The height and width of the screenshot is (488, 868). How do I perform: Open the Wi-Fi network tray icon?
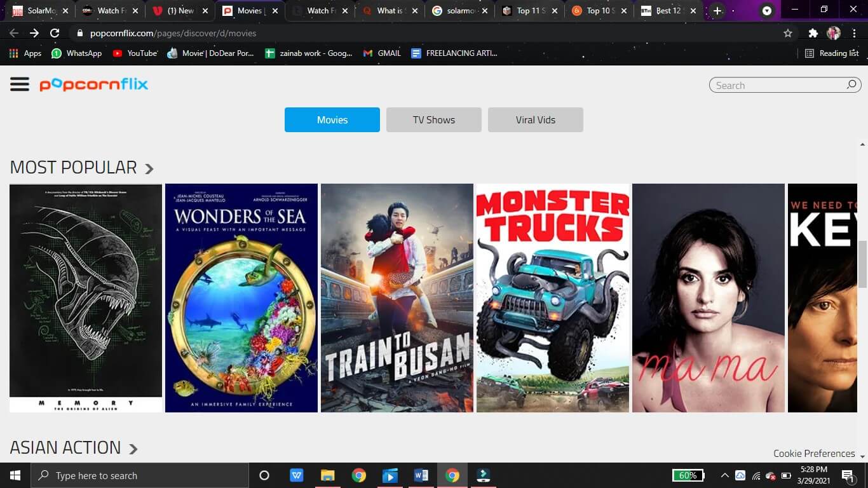pyautogui.click(x=756, y=475)
